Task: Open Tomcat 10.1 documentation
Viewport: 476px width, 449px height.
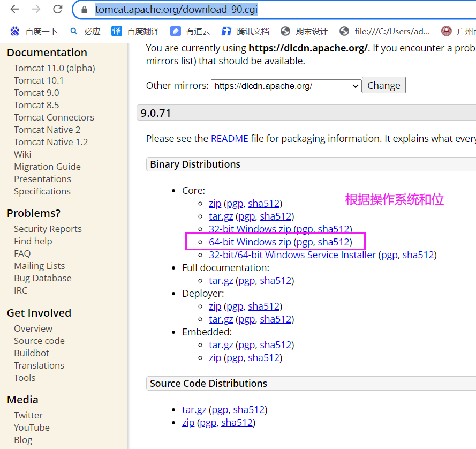Action: [39, 80]
